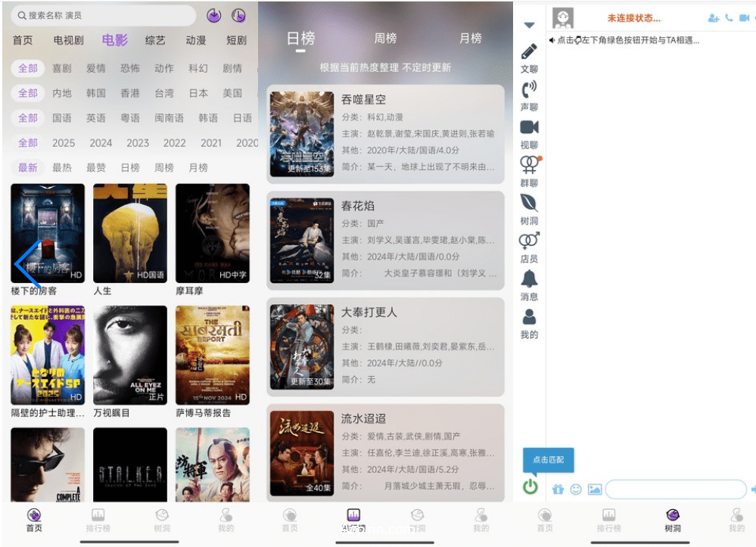Open the 吞噬星空 ranking card
The height and width of the screenshot is (547, 756).
point(385,135)
